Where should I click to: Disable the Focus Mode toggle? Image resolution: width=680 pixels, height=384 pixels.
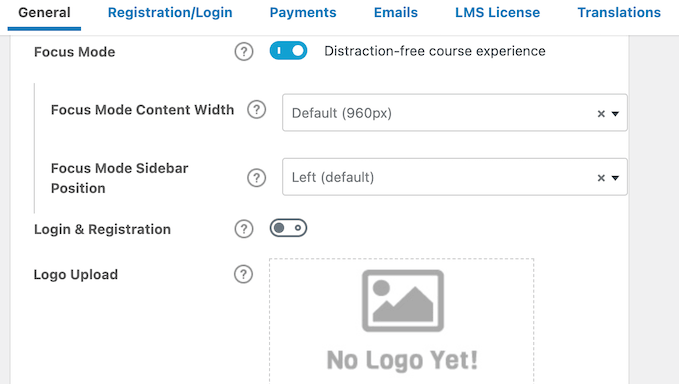pos(288,51)
